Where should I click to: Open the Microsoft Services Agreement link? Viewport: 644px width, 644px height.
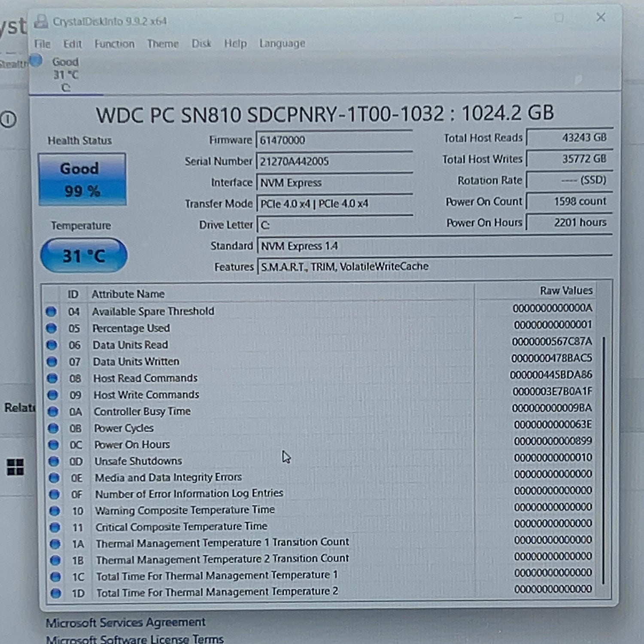point(125,622)
